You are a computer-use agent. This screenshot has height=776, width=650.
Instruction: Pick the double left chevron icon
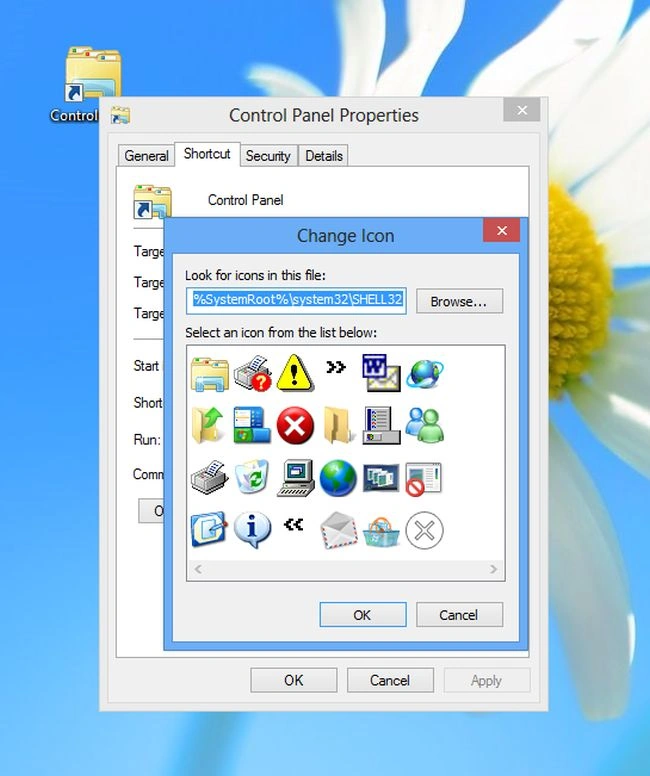click(294, 524)
